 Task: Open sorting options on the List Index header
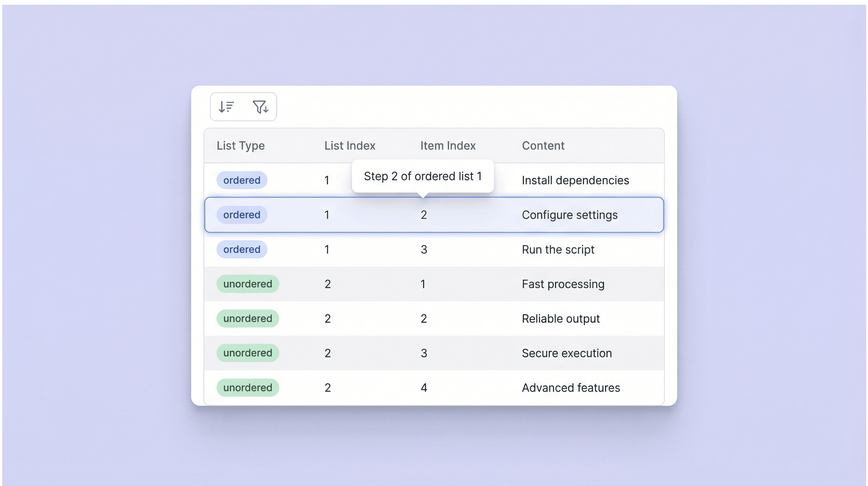[x=350, y=146]
